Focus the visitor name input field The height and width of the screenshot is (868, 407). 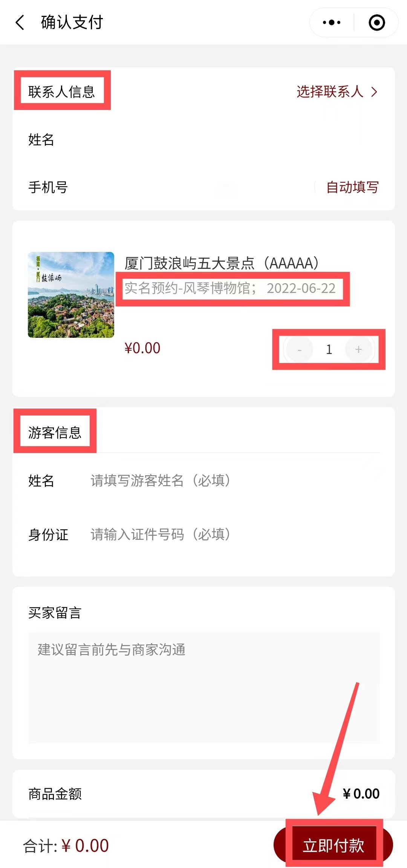pos(226,481)
